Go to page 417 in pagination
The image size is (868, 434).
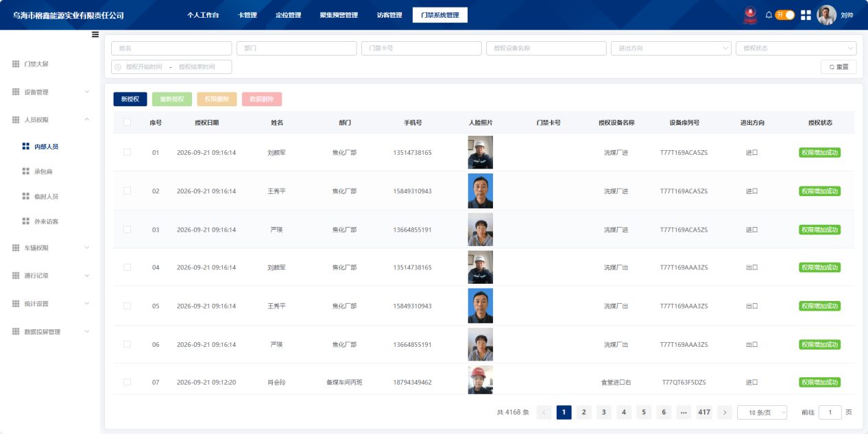coord(704,412)
